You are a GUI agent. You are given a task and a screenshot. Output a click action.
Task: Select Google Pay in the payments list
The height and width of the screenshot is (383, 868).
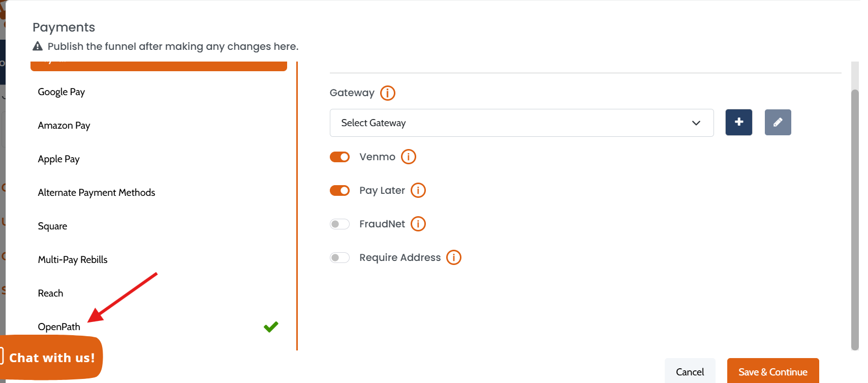(61, 92)
